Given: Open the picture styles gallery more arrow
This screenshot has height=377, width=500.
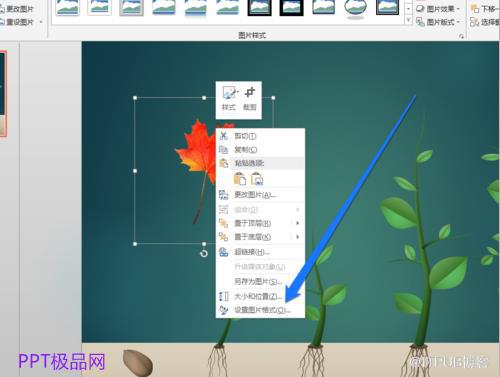Looking at the screenshot, I should pos(408,21).
